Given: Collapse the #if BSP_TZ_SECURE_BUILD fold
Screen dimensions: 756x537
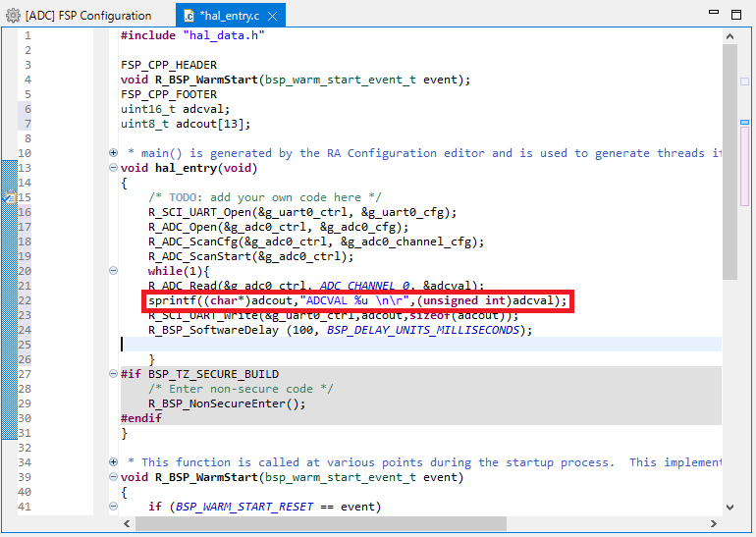Looking at the screenshot, I should point(113,374).
